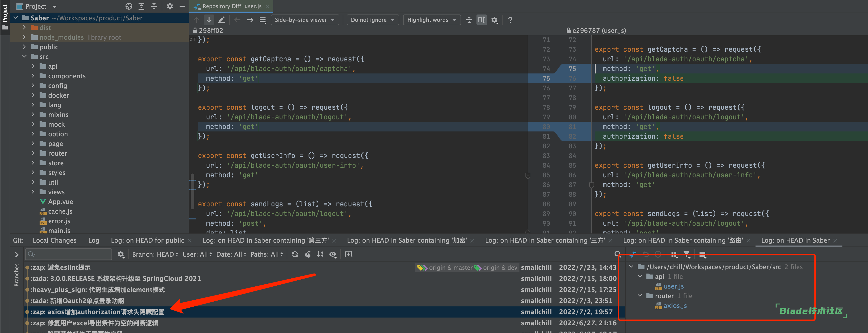Select commit ':zap: 避免eslint提示'
Screen dimensions: 868x333
[61, 268]
